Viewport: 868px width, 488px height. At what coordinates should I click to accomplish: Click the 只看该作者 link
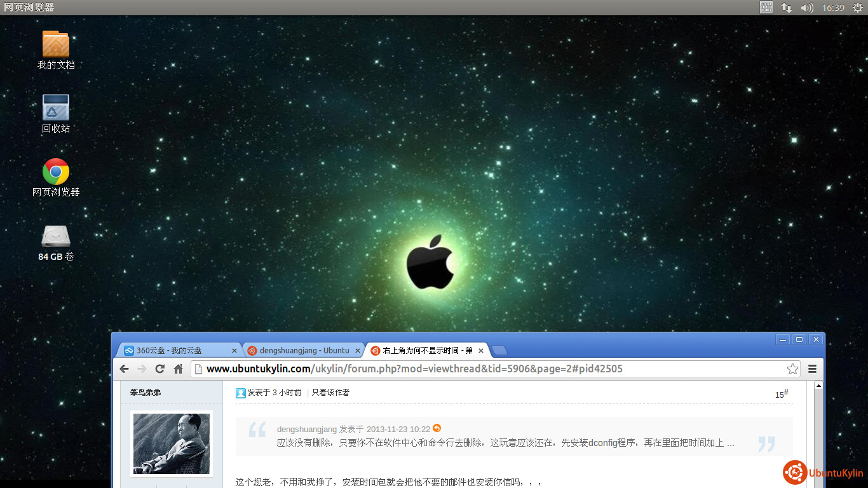click(x=330, y=393)
